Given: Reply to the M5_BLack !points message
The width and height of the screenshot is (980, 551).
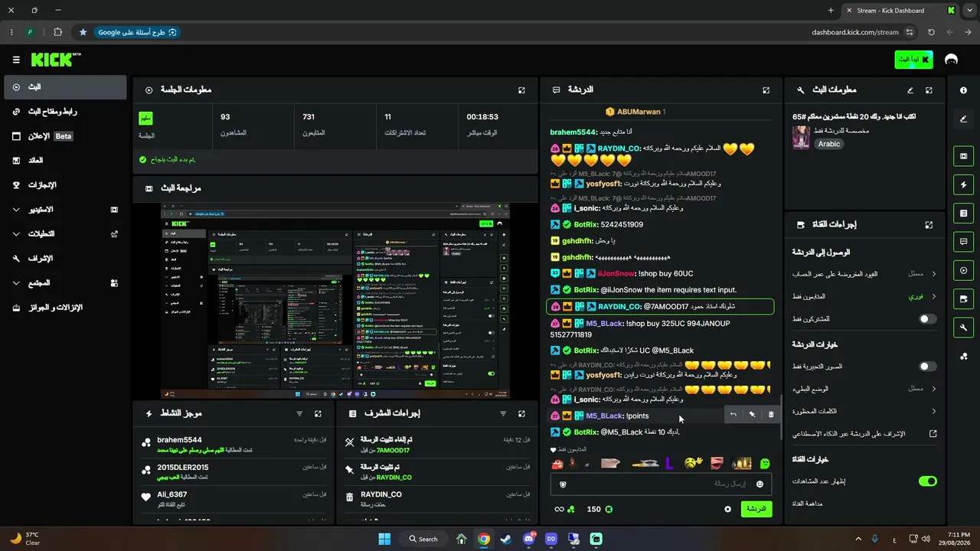Looking at the screenshot, I should click(x=733, y=415).
